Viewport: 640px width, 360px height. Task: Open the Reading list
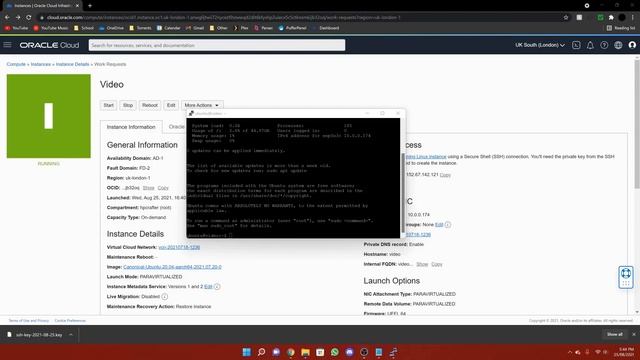pyautogui.click(x=621, y=28)
